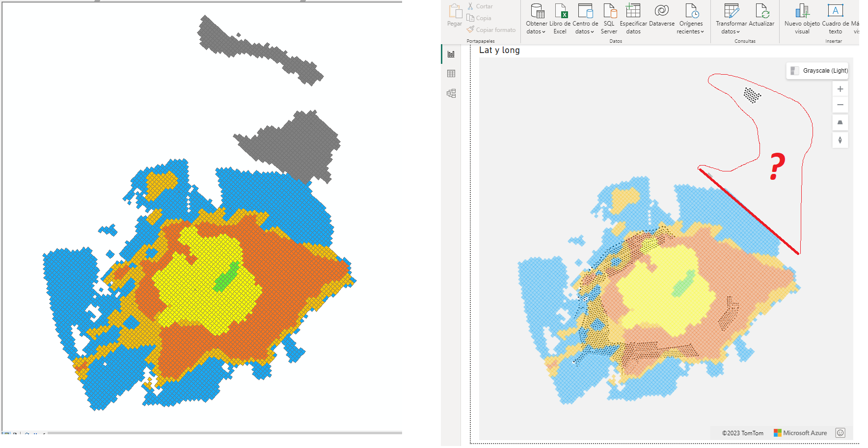The height and width of the screenshot is (448, 868).
Task: Click the Pegar clipboard icon
Action: tap(455, 11)
